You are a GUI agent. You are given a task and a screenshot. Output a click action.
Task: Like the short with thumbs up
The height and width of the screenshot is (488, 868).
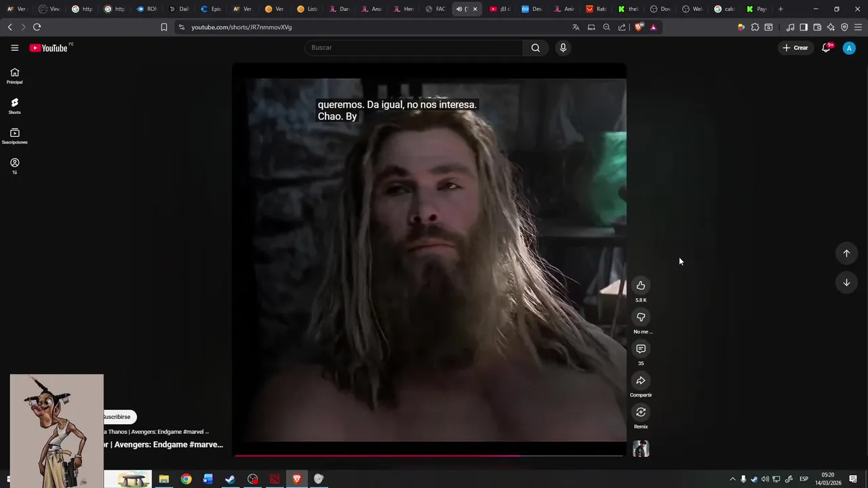[641, 285]
